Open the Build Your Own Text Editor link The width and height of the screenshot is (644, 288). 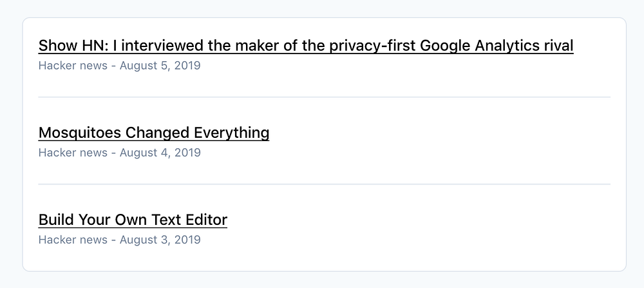tap(133, 220)
